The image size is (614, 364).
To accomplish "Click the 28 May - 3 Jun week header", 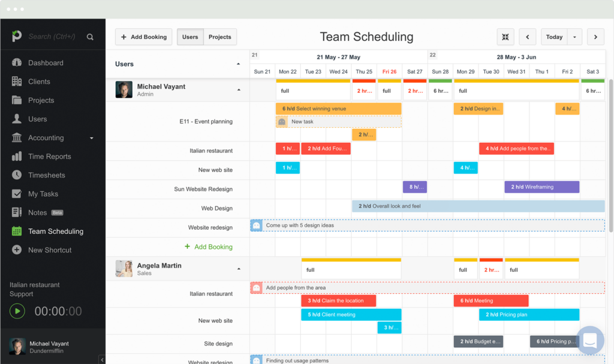I will click(x=516, y=57).
